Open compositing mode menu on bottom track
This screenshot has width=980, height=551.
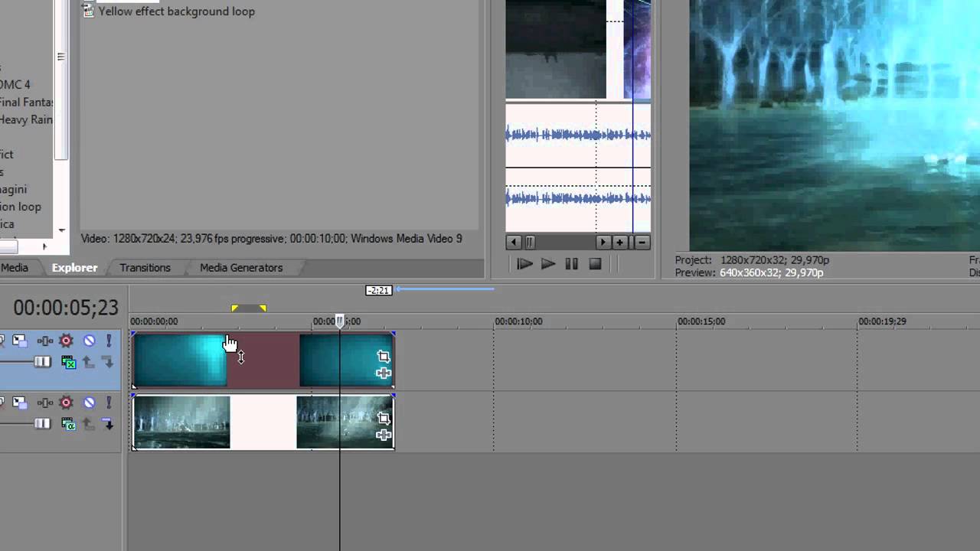(68, 424)
